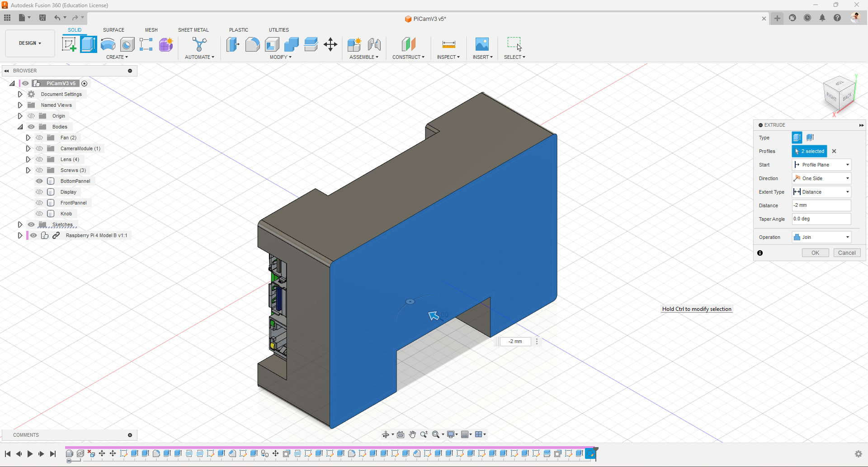868x467 pixels.
Task: Open the Insert image tool
Action: pyautogui.click(x=482, y=44)
